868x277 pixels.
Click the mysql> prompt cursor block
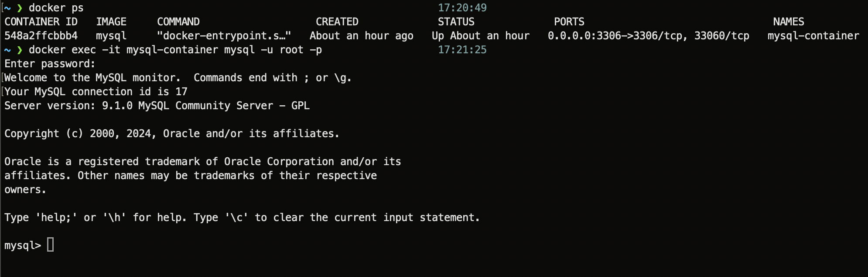pyautogui.click(x=50, y=245)
